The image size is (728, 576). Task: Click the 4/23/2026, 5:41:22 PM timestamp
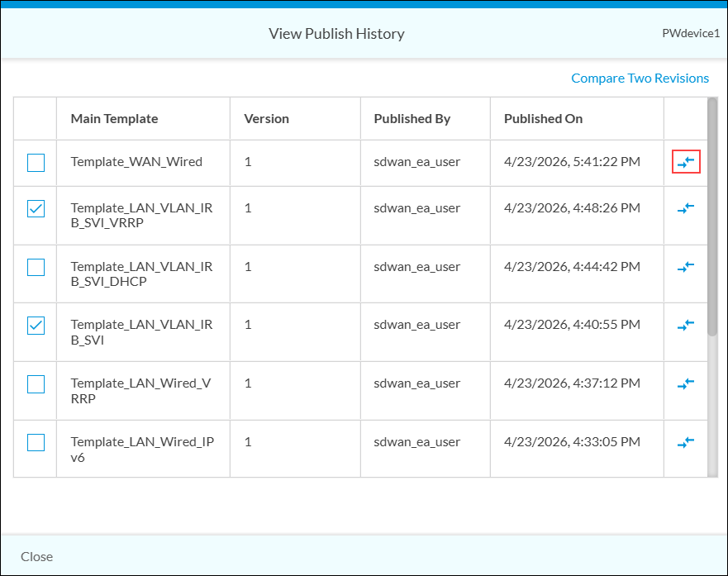(572, 161)
